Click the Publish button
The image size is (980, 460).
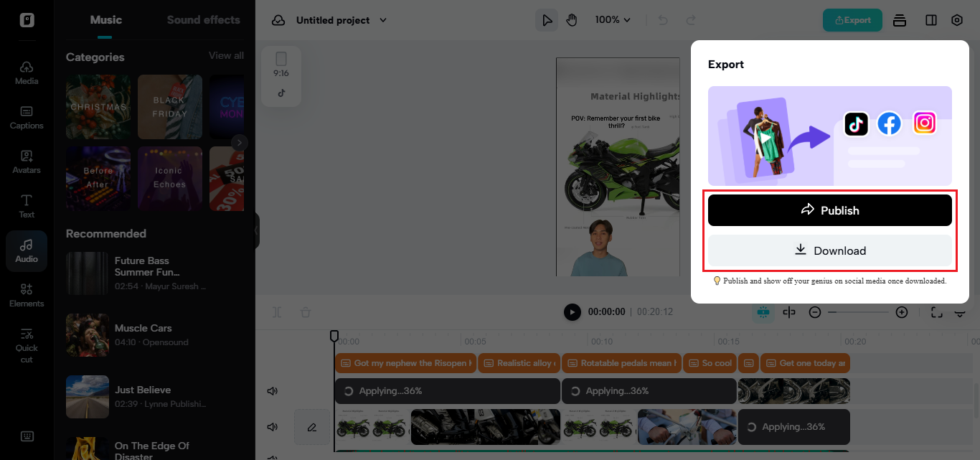[829, 210]
